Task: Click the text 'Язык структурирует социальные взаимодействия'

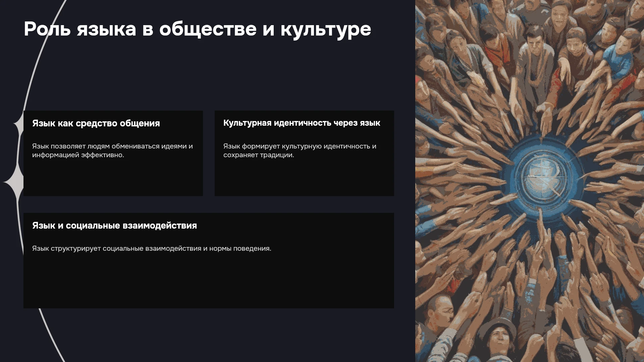Action: click(117, 248)
